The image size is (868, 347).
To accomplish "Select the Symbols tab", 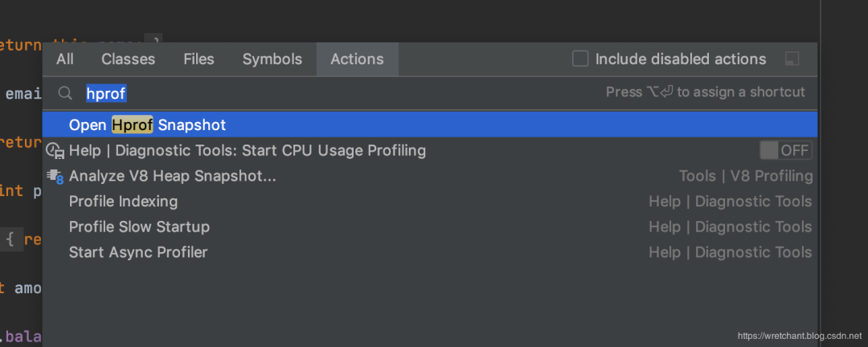I will [x=272, y=59].
